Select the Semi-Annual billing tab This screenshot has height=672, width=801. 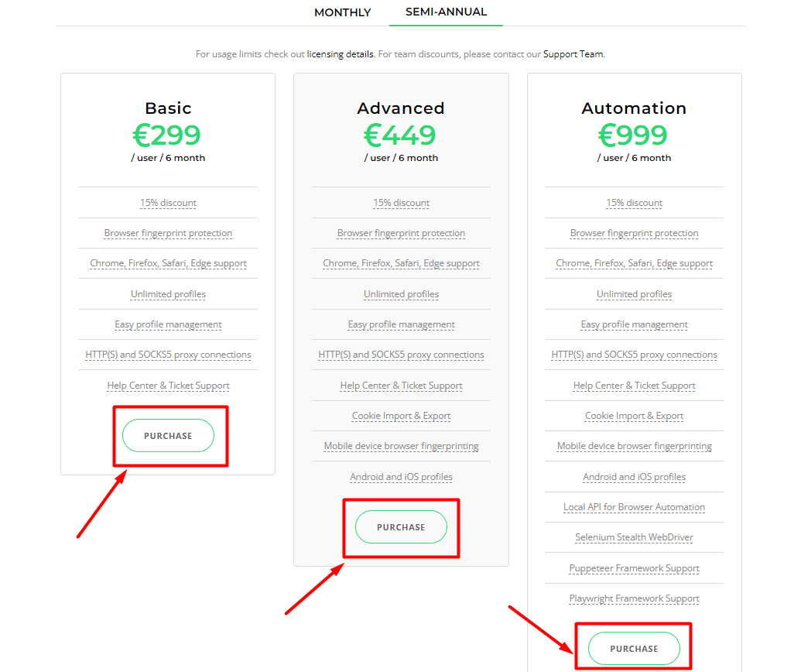pos(446,12)
